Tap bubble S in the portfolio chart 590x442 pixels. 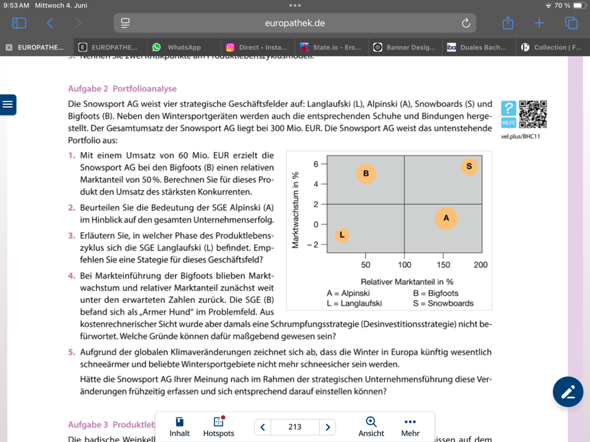(x=469, y=166)
